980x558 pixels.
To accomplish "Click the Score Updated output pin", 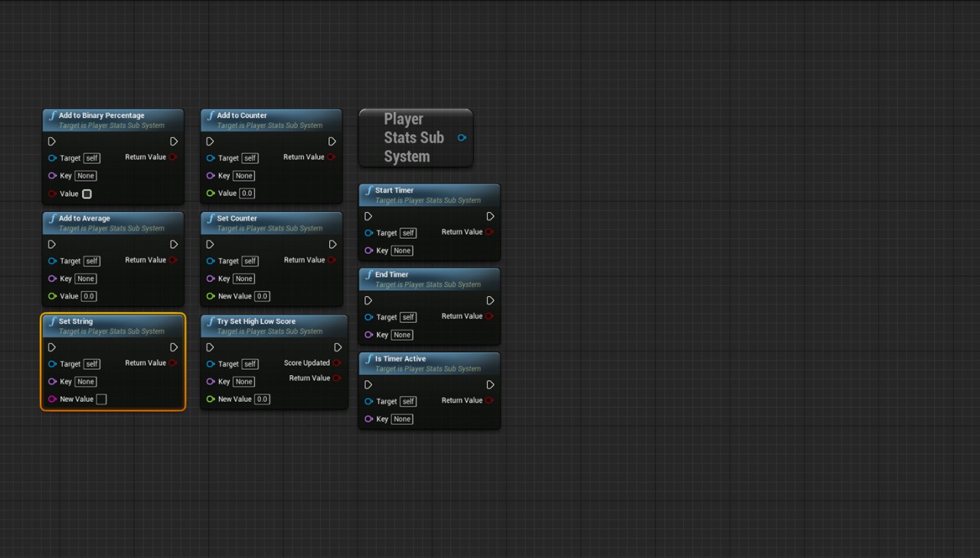I will coord(337,363).
